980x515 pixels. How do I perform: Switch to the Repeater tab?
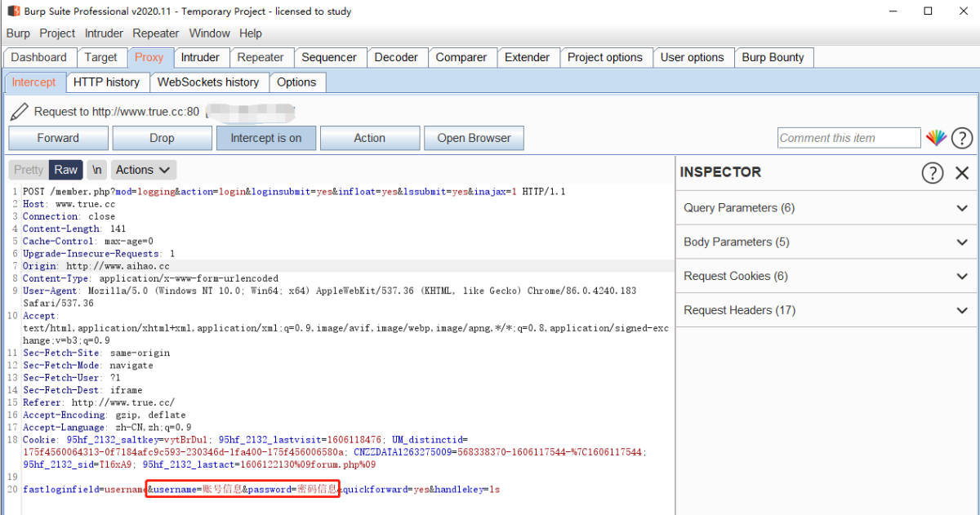coord(261,57)
